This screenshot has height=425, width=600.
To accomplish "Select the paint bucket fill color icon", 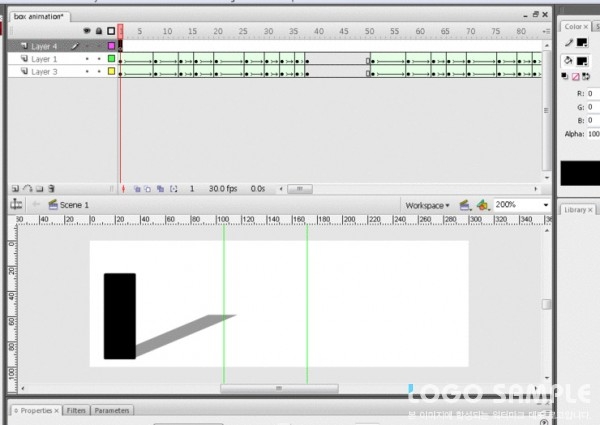I will point(566,60).
